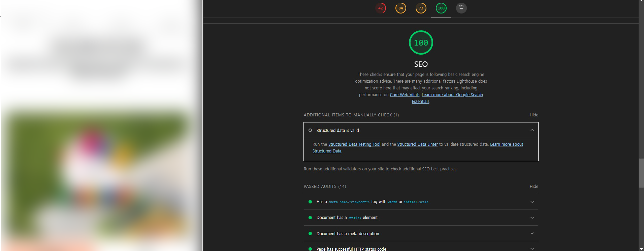Click the orange 84 score gauge
The image size is (644, 251).
400,8
